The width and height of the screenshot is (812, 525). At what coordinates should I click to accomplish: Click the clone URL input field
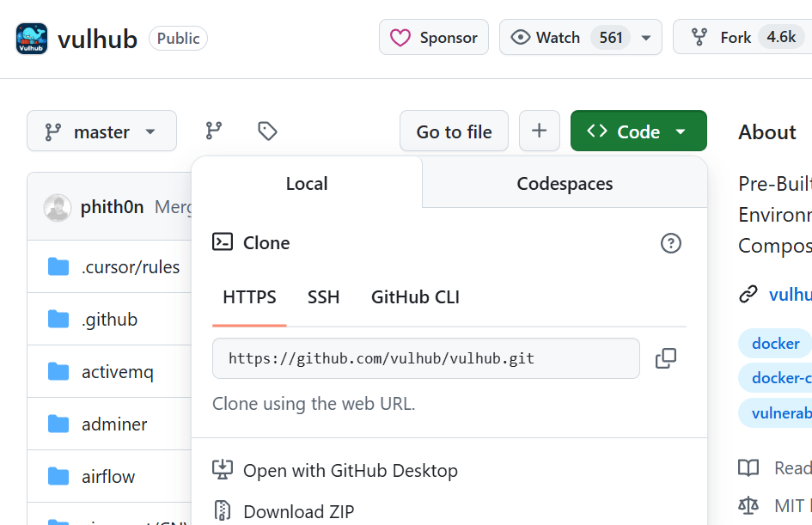click(x=425, y=358)
